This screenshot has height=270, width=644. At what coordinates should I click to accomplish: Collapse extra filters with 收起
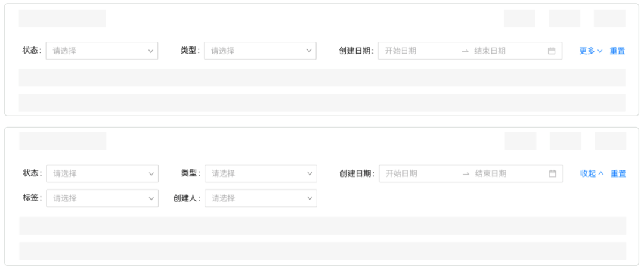pos(592,173)
